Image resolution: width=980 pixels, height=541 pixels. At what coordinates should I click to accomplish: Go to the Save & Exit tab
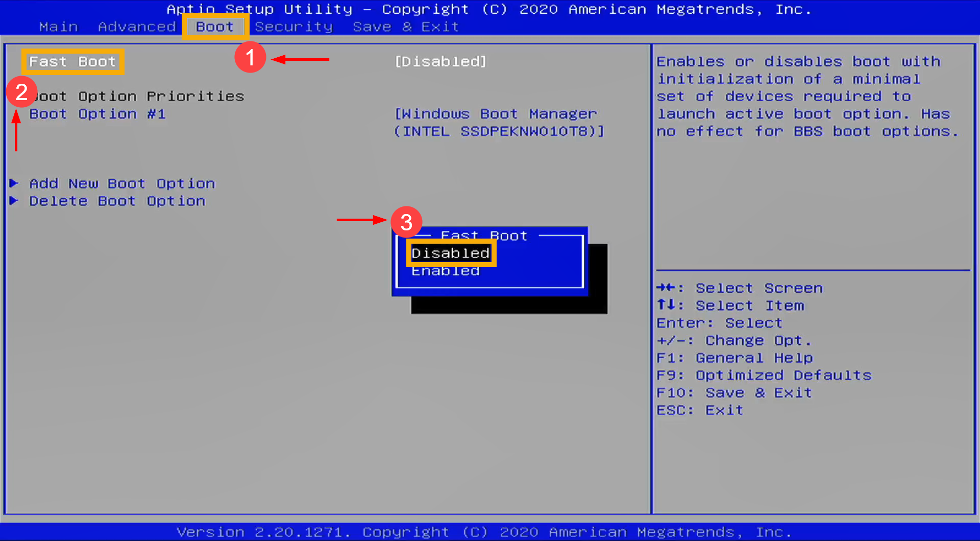[406, 27]
